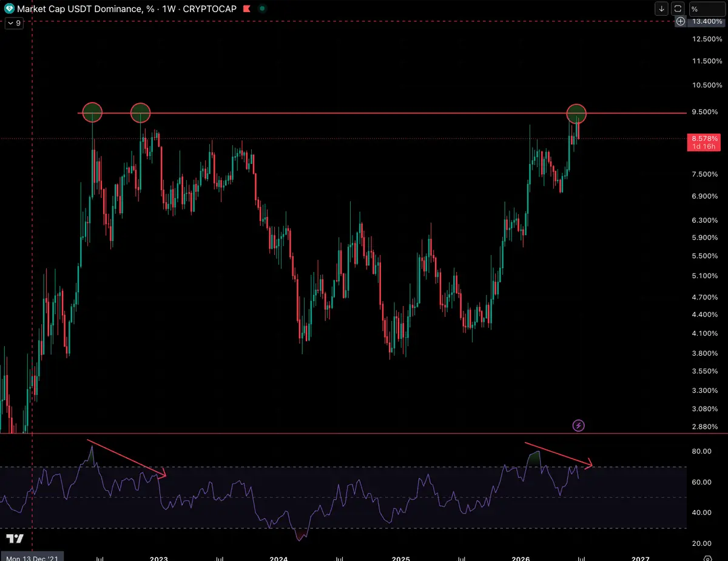Viewport: 728px width, 561px height.
Task: Click the current price label 8.578%
Action: pyautogui.click(x=704, y=138)
